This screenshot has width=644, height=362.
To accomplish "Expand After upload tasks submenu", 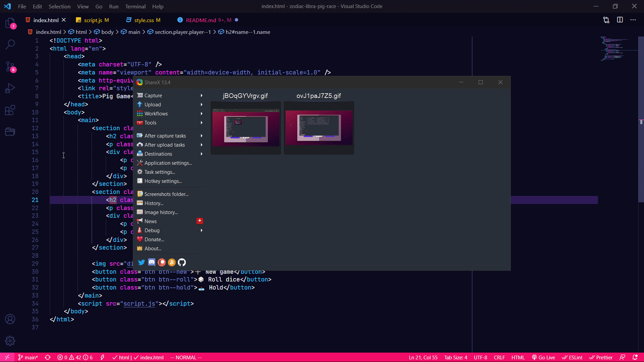I will coord(169,145).
